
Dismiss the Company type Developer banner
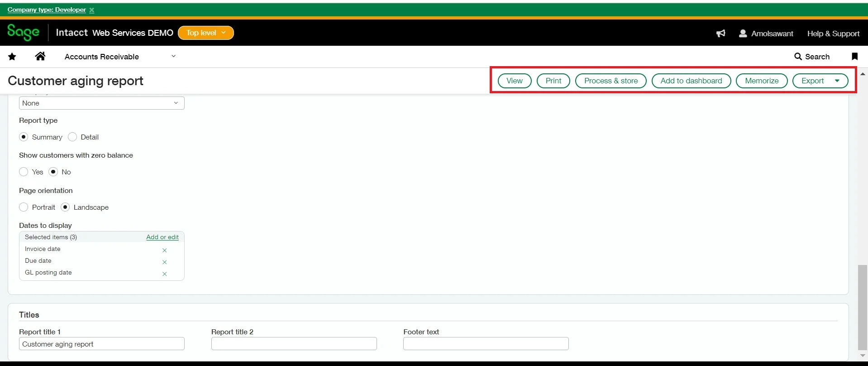pyautogui.click(x=92, y=10)
